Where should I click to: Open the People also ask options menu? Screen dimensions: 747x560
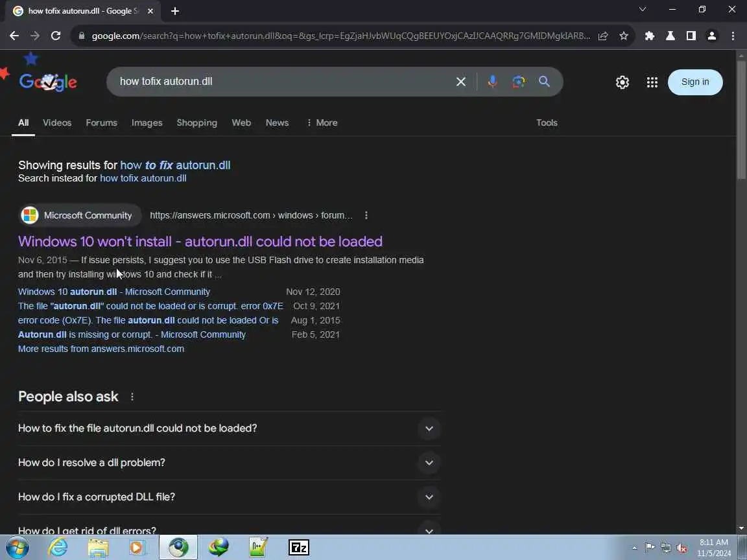click(132, 397)
